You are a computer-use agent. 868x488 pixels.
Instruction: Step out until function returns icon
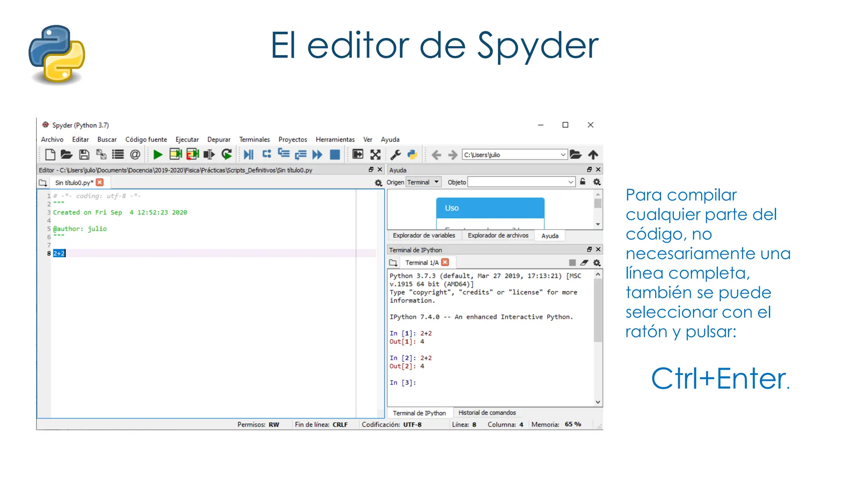tap(300, 155)
